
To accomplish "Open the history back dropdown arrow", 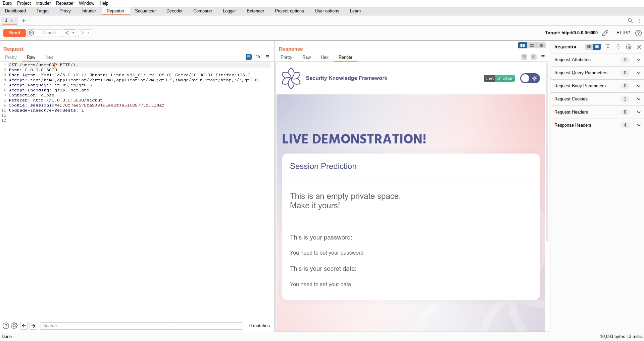I will (x=73, y=33).
